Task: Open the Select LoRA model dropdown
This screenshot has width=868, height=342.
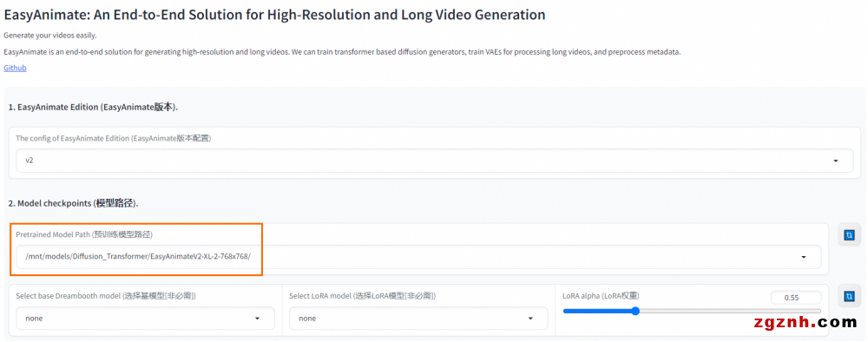Action: coord(418,319)
